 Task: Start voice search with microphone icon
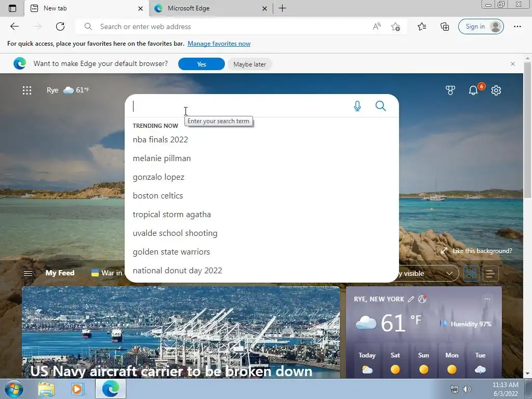(x=357, y=106)
